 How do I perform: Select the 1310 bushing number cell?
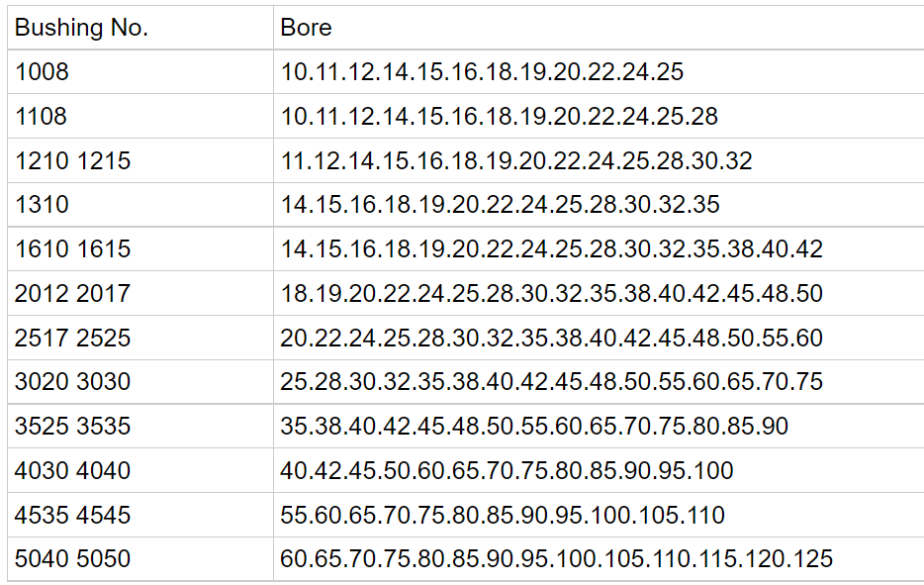tap(140, 205)
